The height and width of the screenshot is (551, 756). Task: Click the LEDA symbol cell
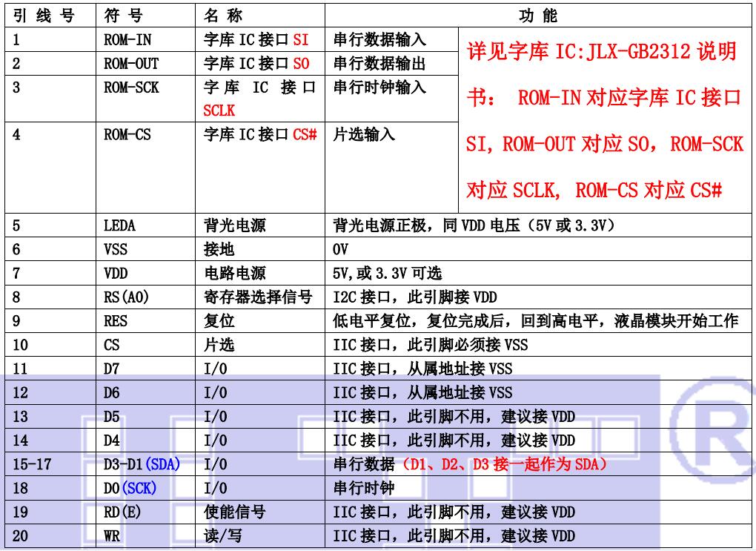point(119,227)
